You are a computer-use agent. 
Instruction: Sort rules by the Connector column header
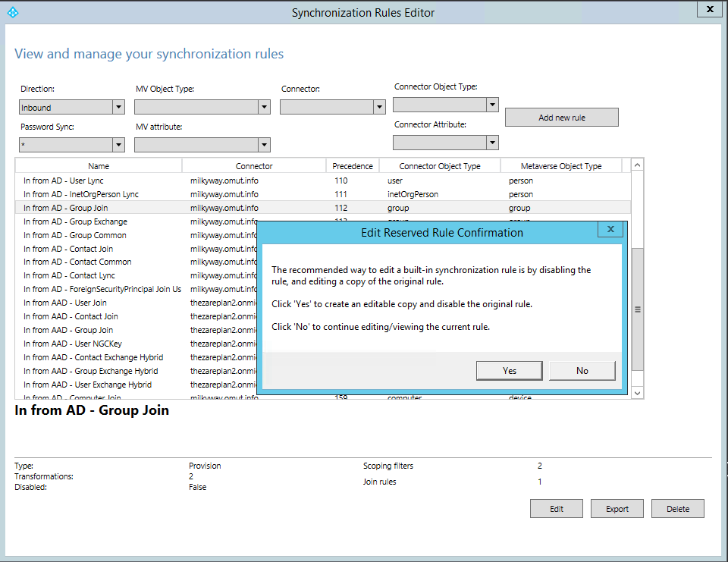(254, 166)
